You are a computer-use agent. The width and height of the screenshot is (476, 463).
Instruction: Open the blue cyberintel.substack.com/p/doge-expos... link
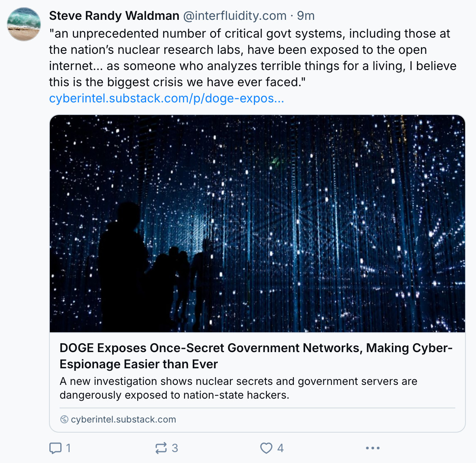(166, 98)
